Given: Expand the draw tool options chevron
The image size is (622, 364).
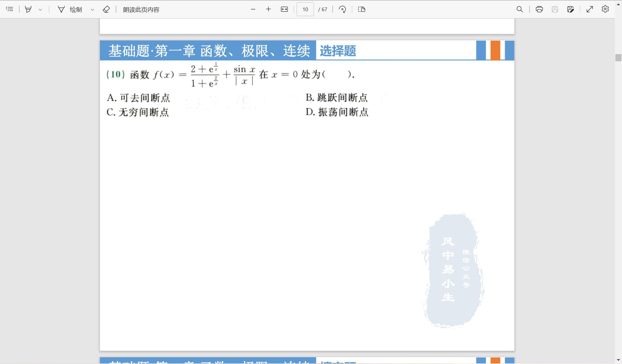Looking at the screenshot, I should click(x=92, y=9).
